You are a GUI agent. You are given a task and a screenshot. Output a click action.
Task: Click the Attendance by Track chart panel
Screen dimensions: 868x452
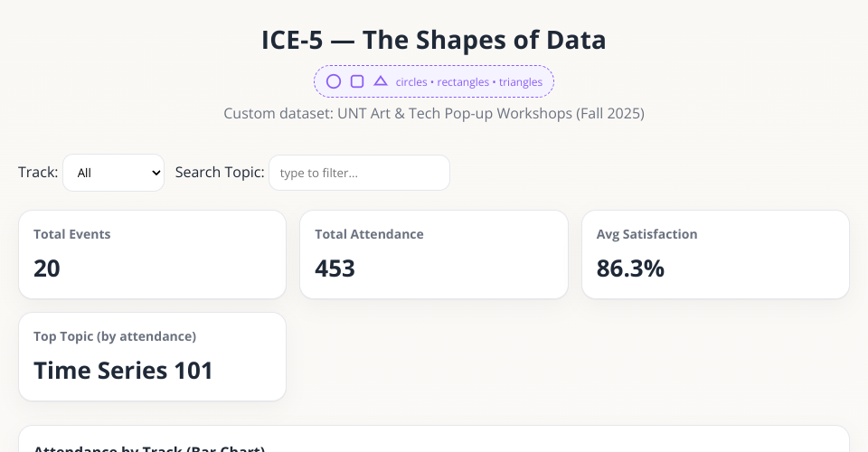[x=433, y=441]
